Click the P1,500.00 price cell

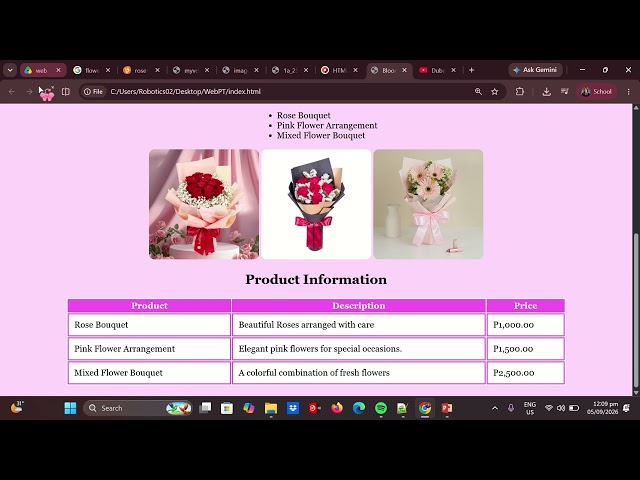click(525, 349)
